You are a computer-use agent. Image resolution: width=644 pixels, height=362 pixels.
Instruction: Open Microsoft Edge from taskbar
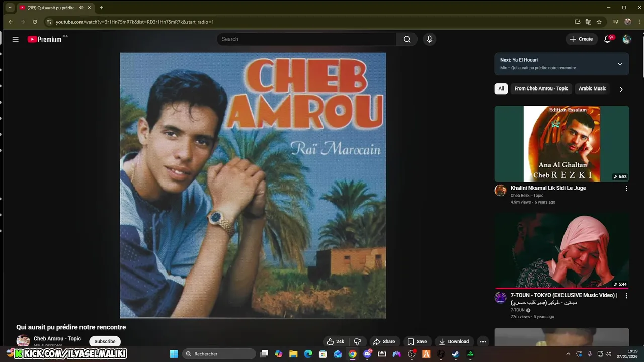pyautogui.click(x=308, y=354)
